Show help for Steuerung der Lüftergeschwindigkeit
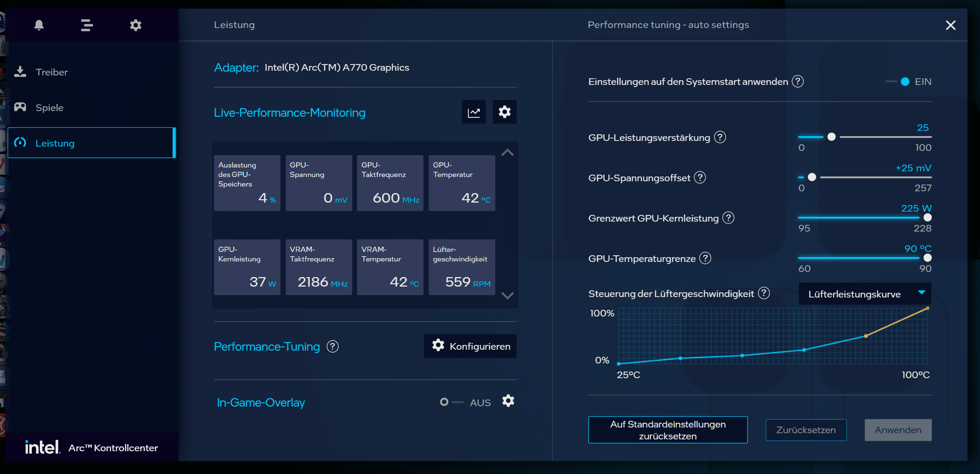 click(x=764, y=293)
